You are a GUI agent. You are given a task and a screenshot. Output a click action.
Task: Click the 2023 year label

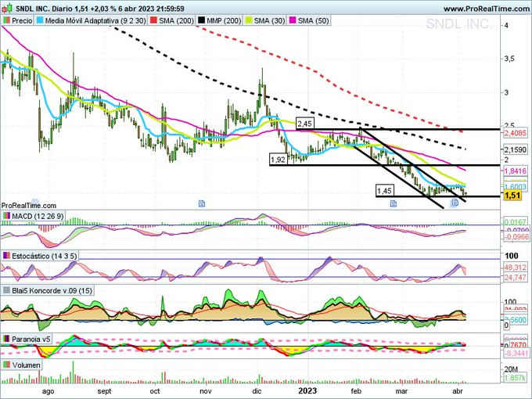[307, 391]
